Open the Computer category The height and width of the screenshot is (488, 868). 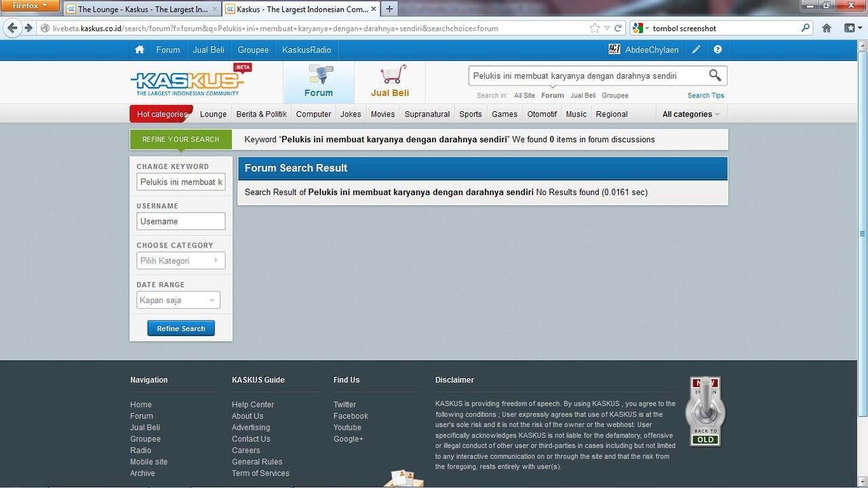point(313,114)
